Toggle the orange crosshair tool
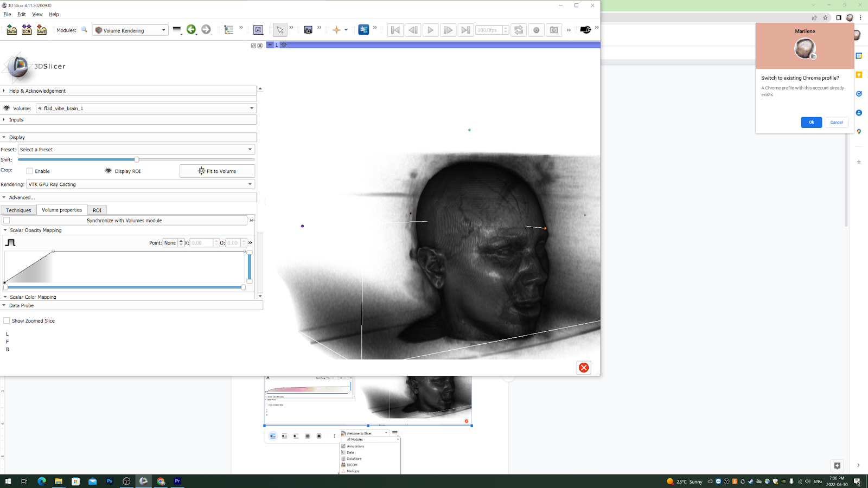Screen dimensions: 868x488 pyautogui.click(x=336, y=30)
